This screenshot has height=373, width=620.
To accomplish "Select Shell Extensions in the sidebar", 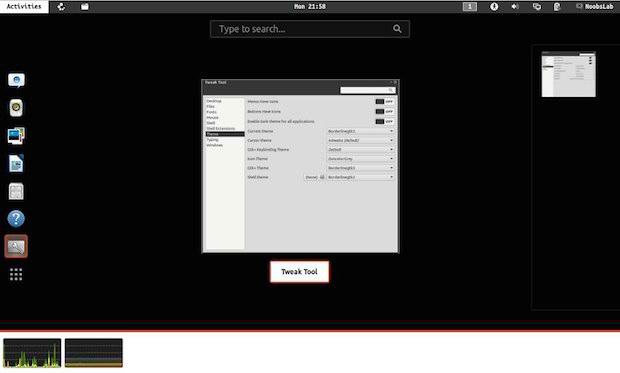I will (x=221, y=129).
